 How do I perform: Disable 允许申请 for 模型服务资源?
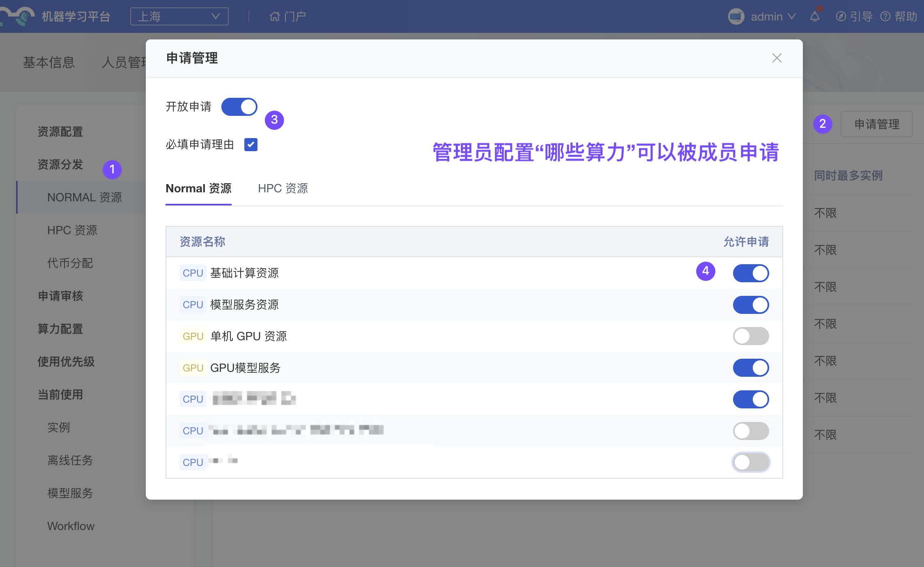(751, 305)
